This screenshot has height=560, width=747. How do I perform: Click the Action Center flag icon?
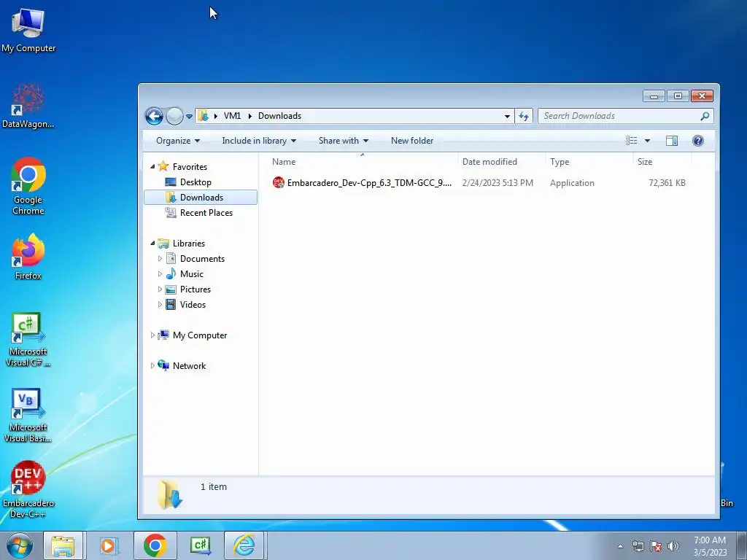[656, 546]
